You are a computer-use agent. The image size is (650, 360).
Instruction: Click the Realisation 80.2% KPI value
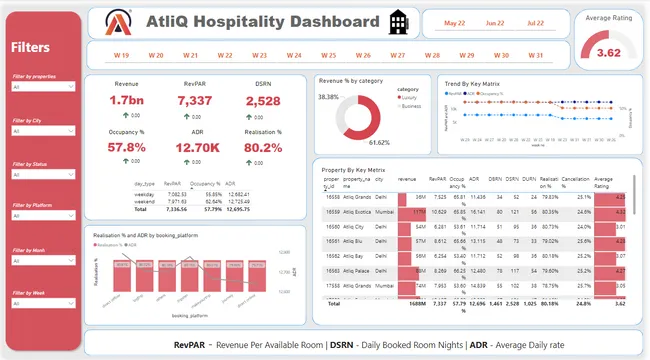click(x=263, y=148)
